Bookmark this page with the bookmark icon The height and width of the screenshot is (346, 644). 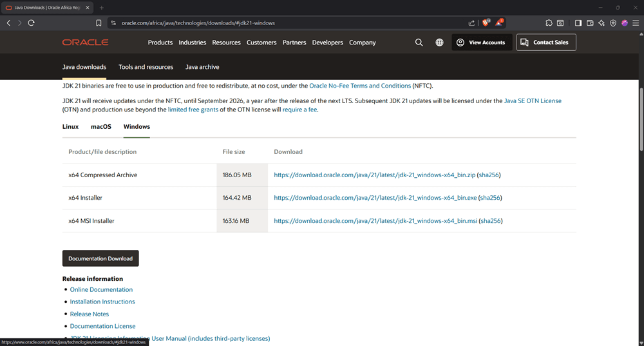(x=99, y=23)
